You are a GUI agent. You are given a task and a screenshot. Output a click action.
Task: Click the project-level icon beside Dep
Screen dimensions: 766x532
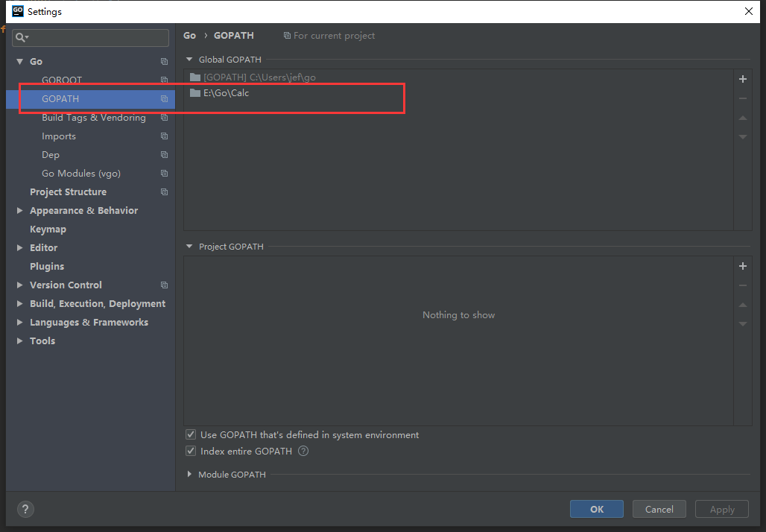[x=164, y=154]
